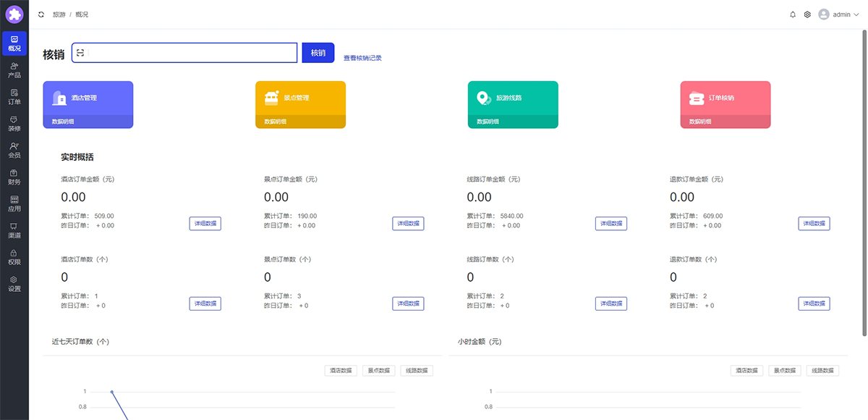
Task: Click the admin avatar icon
Action: pyautogui.click(x=824, y=14)
